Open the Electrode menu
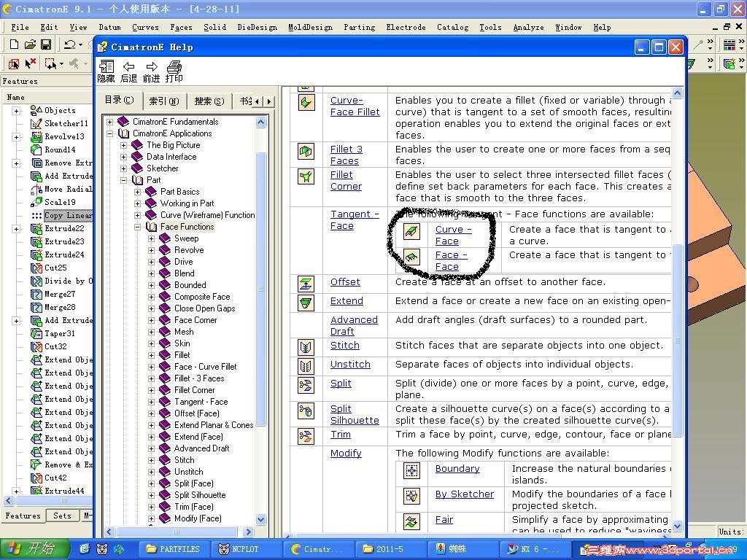Screen dimensions: 747x560 pyautogui.click(x=406, y=27)
